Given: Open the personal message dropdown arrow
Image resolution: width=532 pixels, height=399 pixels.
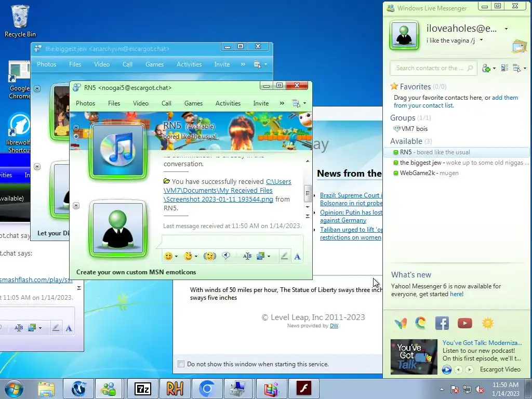Looking at the screenshot, I should click(481, 41).
